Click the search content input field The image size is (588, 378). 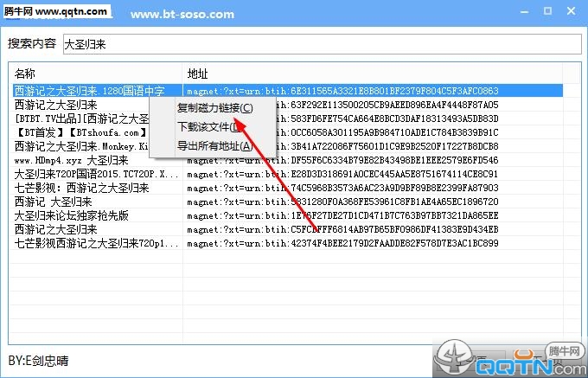323,44
